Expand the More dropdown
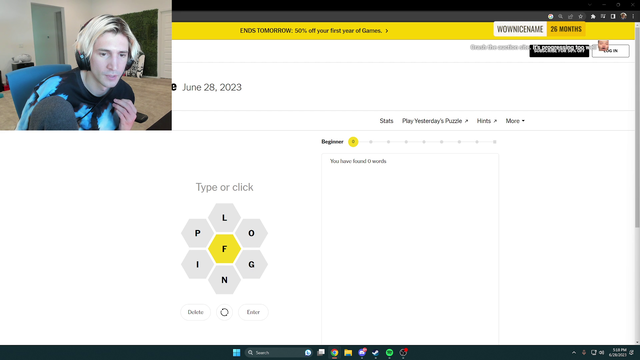This screenshot has width=640, height=360. (515, 121)
